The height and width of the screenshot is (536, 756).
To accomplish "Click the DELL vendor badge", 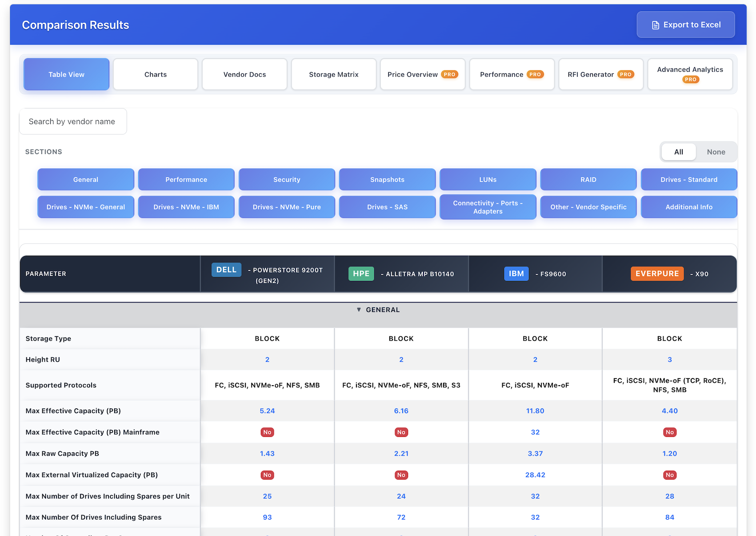I will coord(227,270).
